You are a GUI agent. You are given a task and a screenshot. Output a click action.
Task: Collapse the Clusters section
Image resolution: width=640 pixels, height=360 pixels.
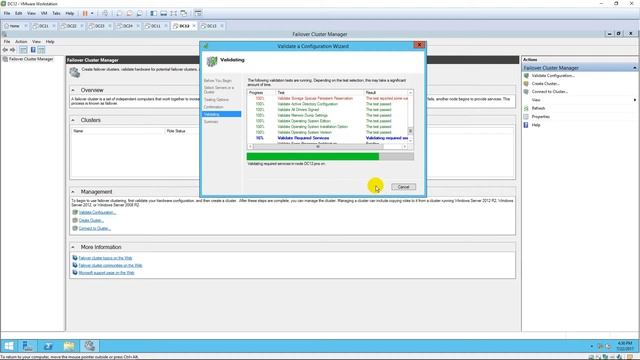73,120
